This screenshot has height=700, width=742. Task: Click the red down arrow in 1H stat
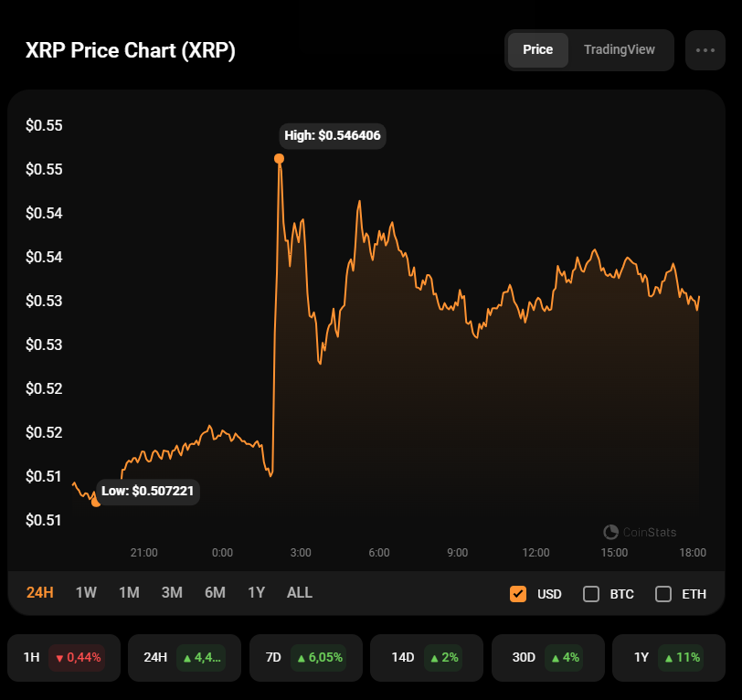tap(59, 658)
